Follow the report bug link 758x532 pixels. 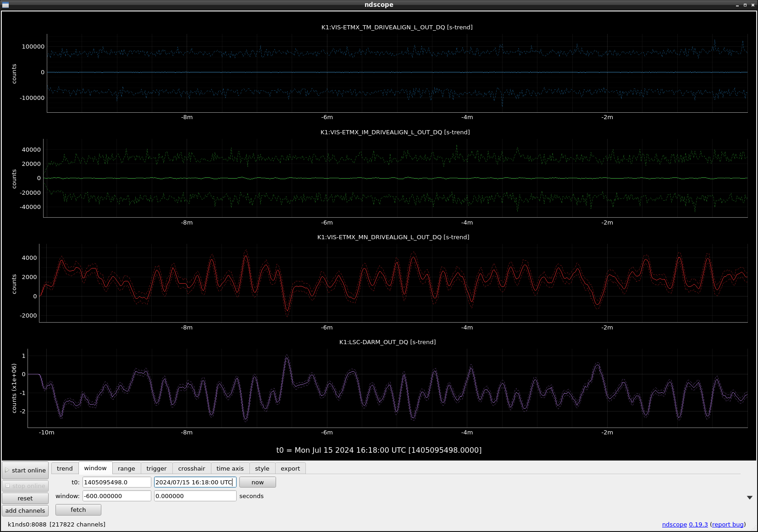(x=728, y=524)
